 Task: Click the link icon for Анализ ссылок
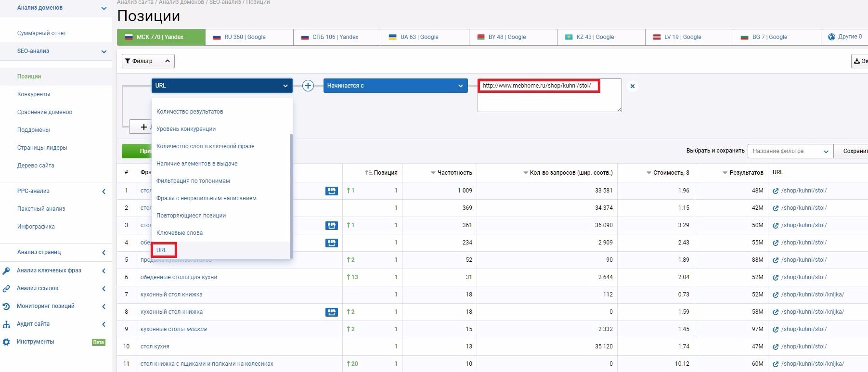[x=6, y=289]
